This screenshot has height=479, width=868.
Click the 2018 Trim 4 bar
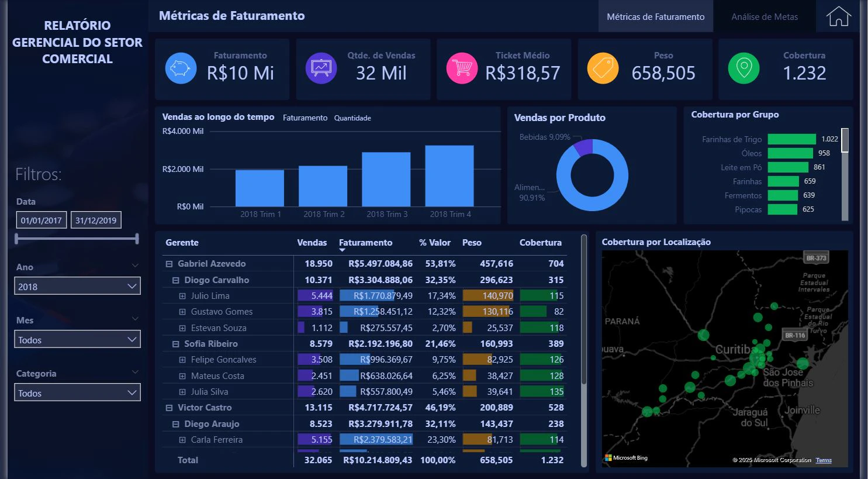[449, 176]
